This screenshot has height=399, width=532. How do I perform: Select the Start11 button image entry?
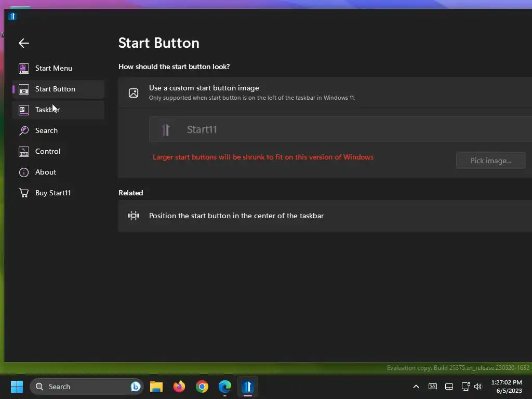pos(340,129)
